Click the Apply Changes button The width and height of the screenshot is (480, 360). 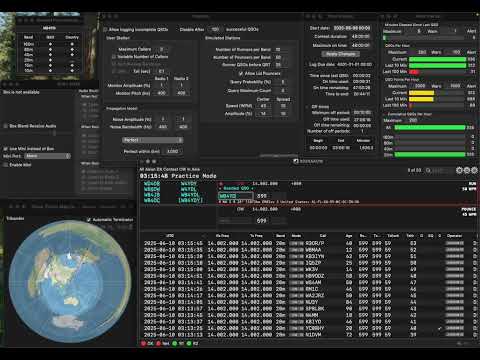[x=340, y=54]
